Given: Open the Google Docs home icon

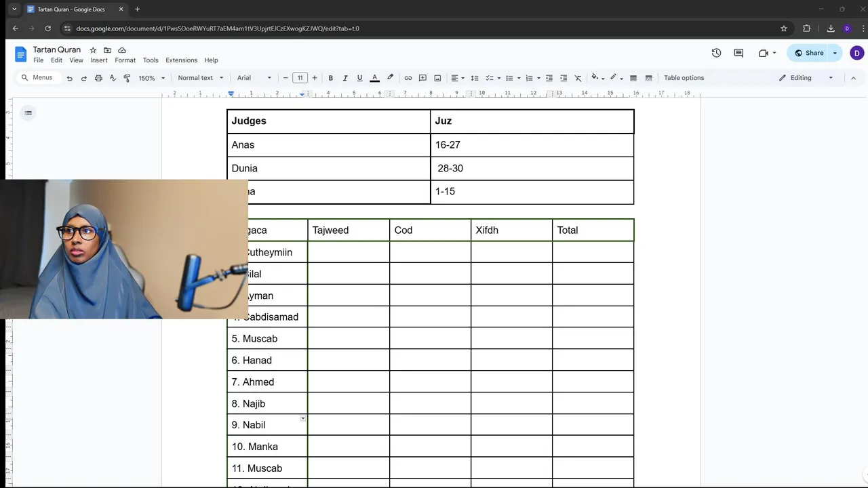Looking at the screenshot, I should coord(20,54).
